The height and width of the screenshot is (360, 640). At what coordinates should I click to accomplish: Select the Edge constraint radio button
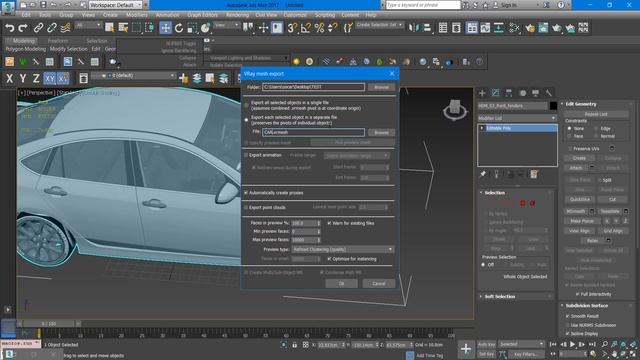596,128
